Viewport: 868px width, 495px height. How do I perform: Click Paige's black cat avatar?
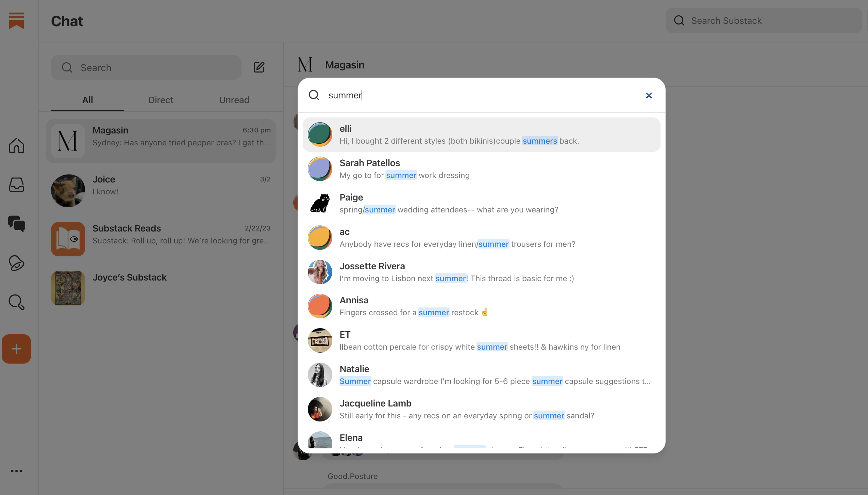point(320,203)
